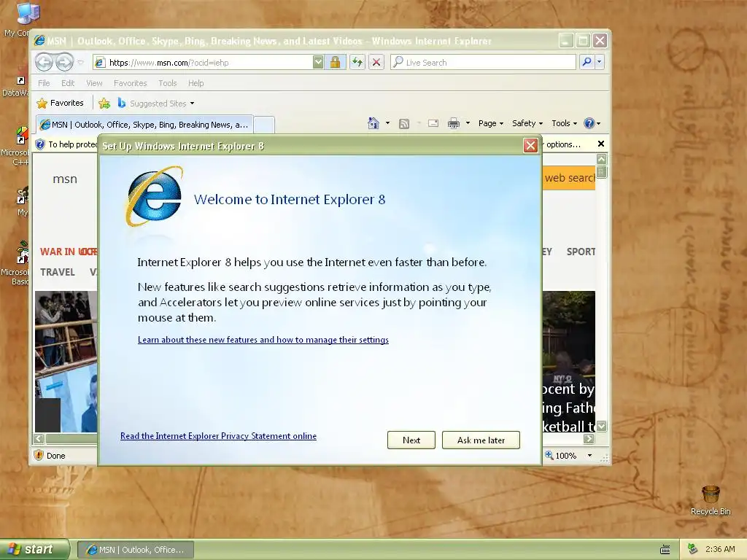Screen dimensions: 747x560
Task: Go forward with the browser Forward arrow
Action: (64, 62)
